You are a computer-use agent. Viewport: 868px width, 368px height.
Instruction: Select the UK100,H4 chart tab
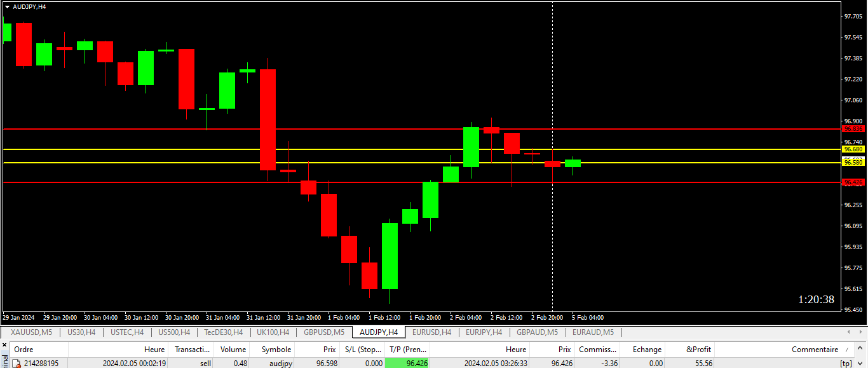[x=273, y=332]
